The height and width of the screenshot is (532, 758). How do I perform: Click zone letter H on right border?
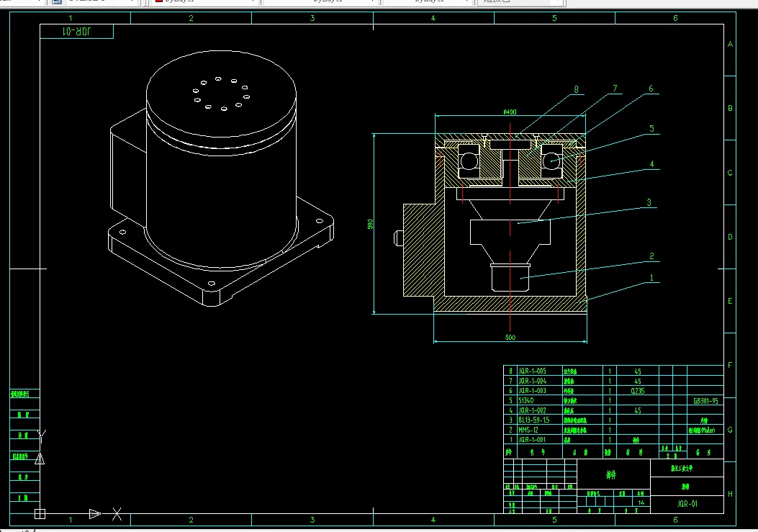pyautogui.click(x=730, y=494)
